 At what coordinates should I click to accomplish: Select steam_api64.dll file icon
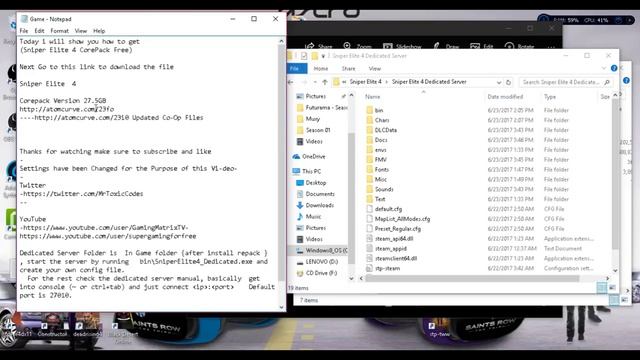point(369,238)
